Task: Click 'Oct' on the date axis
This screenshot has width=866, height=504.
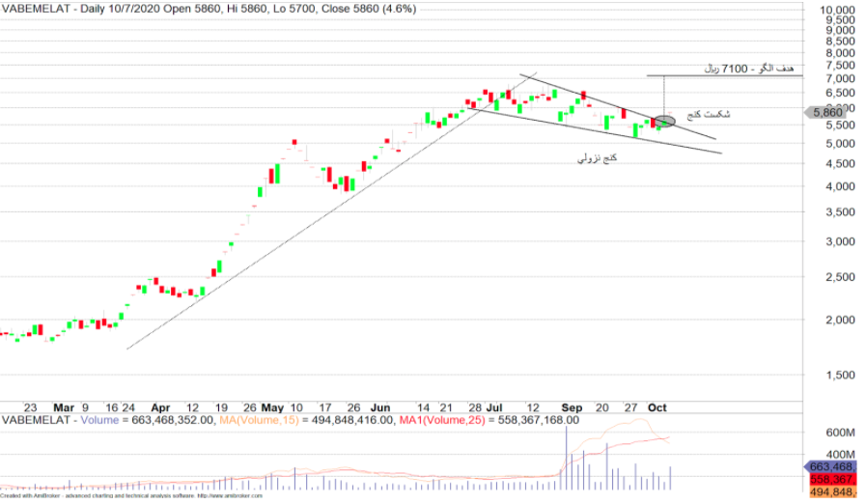Action: pos(657,407)
